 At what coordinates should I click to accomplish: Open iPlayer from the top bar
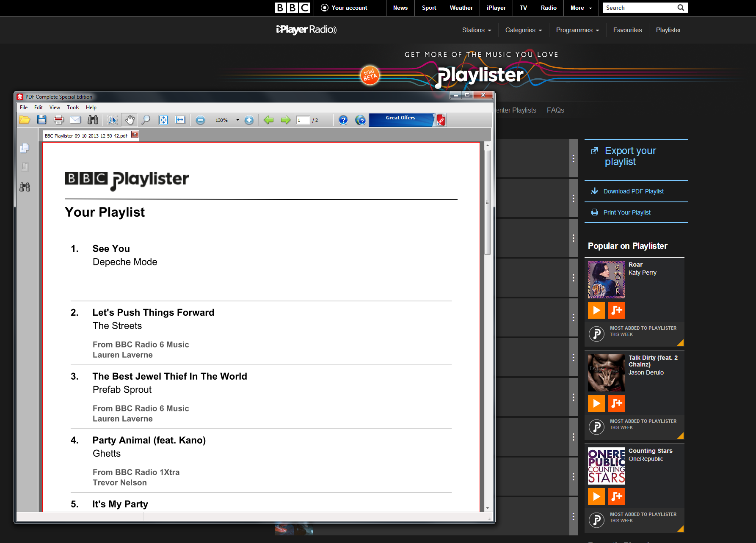point(496,8)
